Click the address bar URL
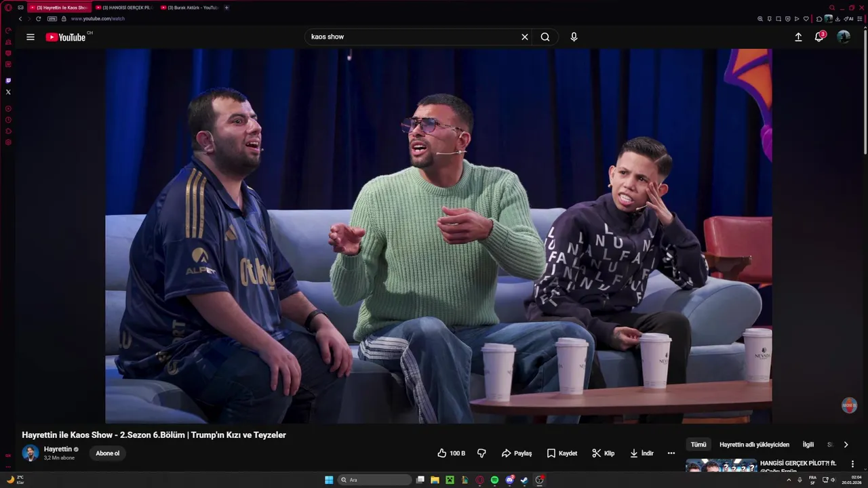Screen dimensions: 868x488 pos(98,19)
